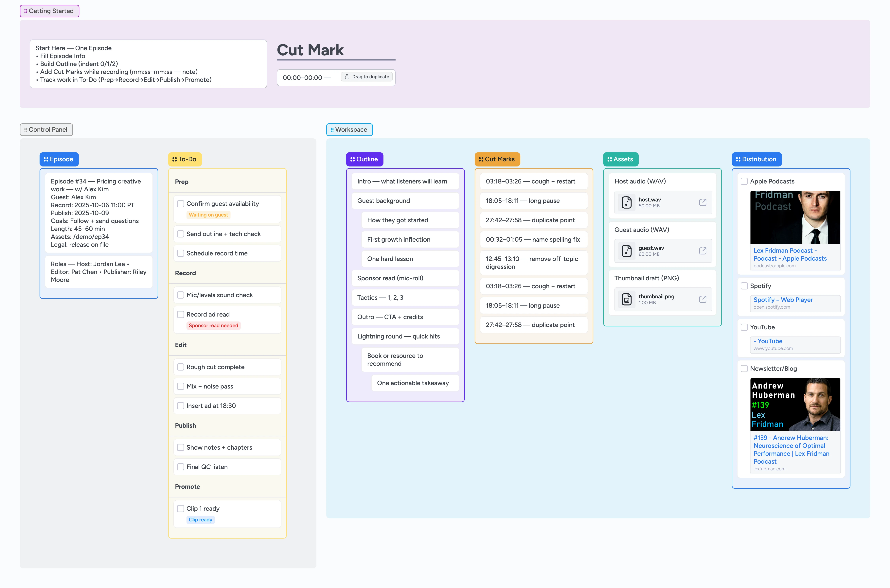Click the Andrew Huberman thumbnail image

click(x=795, y=404)
